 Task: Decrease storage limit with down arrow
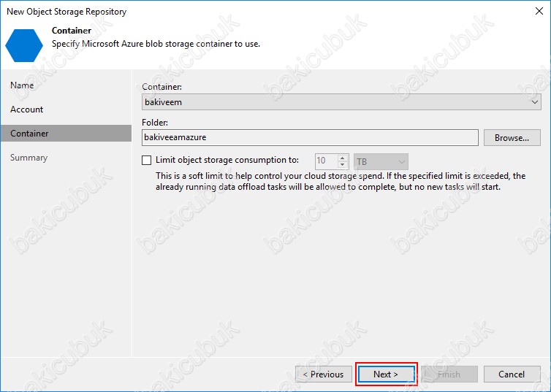click(342, 164)
